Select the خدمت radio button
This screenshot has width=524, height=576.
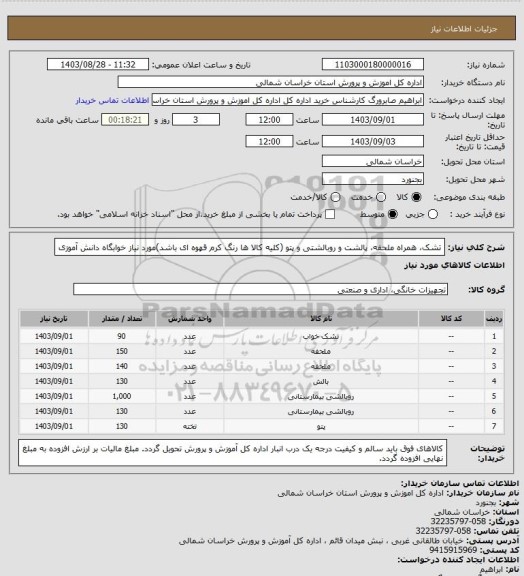[x=381, y=197]
